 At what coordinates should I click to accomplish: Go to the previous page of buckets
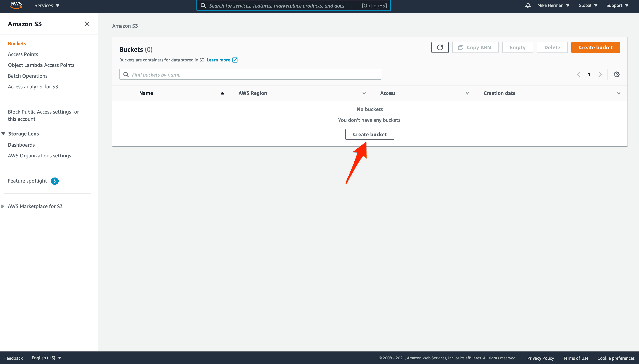[x=578, y=75]
